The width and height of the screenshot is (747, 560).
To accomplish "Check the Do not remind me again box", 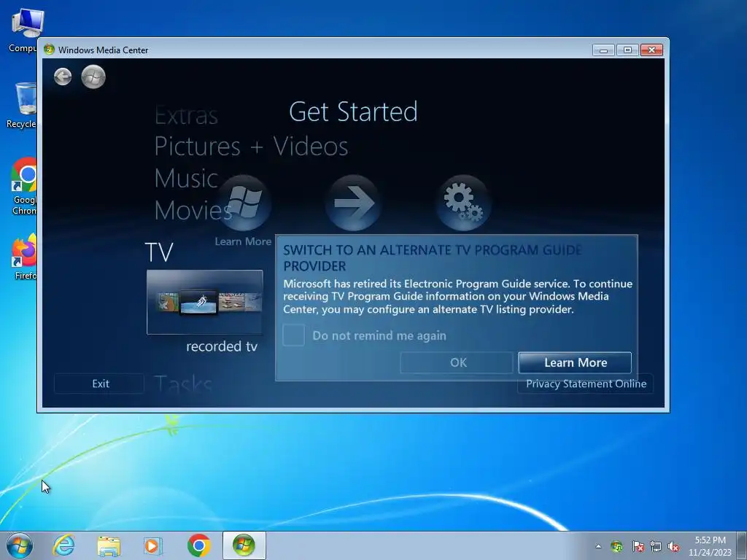I will [293, 335].
